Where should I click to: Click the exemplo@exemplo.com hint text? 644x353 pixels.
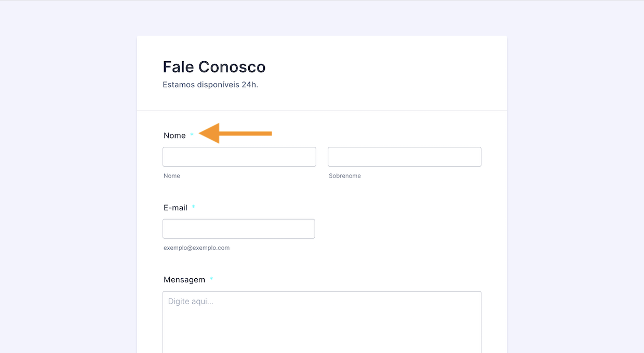point(196,248)
